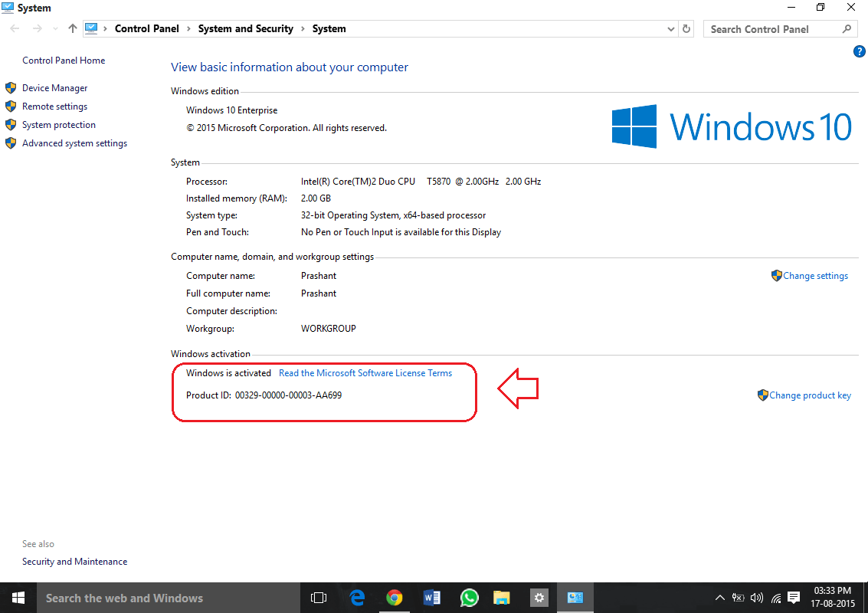868x613 pixels.
Task: Click Change product key link
Action: click(x=810, y=395)
